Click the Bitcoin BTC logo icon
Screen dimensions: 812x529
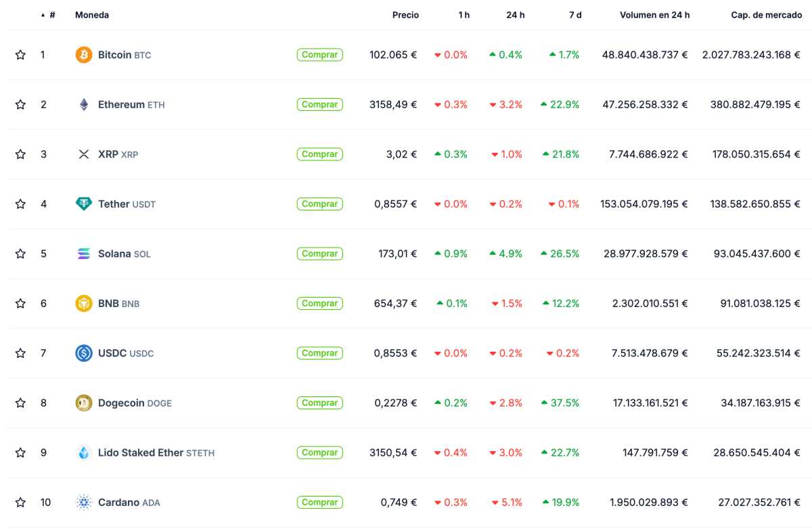pos(83,55)
